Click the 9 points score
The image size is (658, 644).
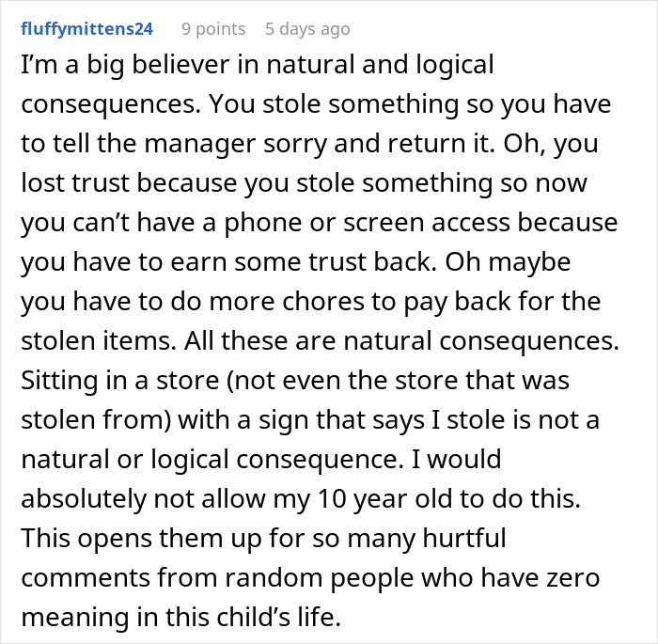pos(213,29)
